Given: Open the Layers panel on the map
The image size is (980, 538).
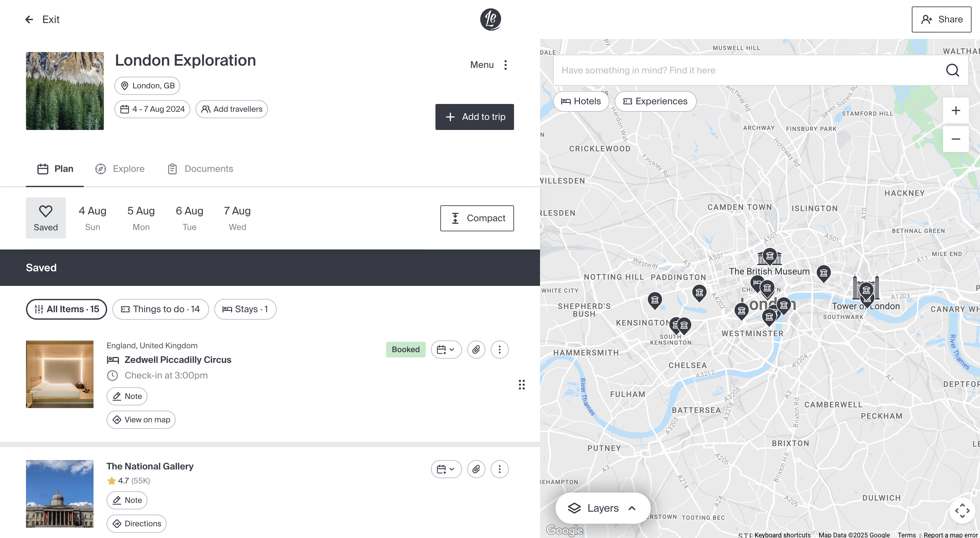Looking at the screenshot, I should (x=602, y=507).
